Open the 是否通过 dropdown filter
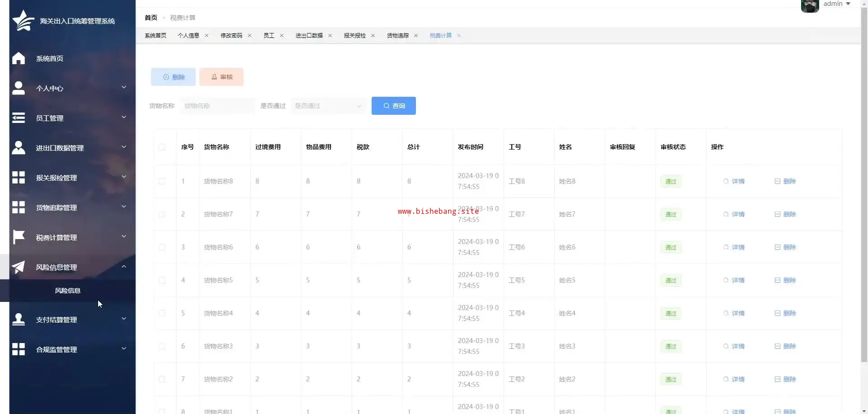868x414 pixels. (x=329, y=106)
